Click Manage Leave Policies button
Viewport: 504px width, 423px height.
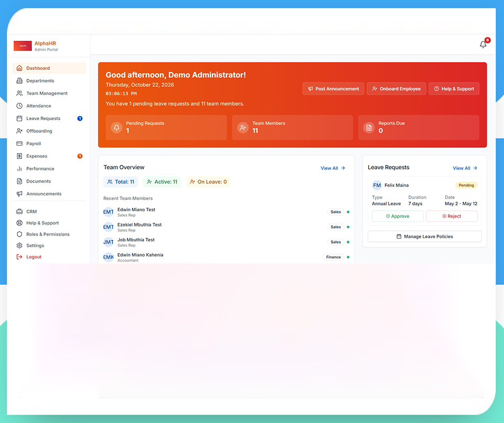tap(425, 237)
